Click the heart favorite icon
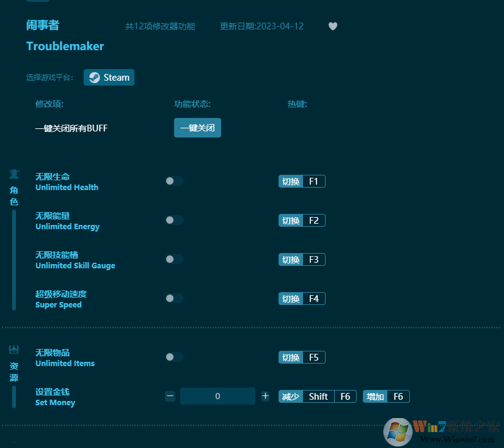The image size is (504, 448). (x=333, y=26)
